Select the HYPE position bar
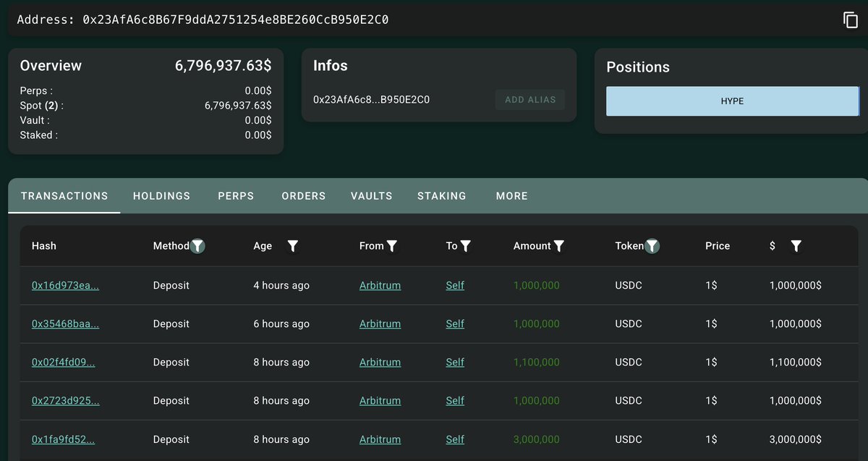 click(x=732, y=101)
